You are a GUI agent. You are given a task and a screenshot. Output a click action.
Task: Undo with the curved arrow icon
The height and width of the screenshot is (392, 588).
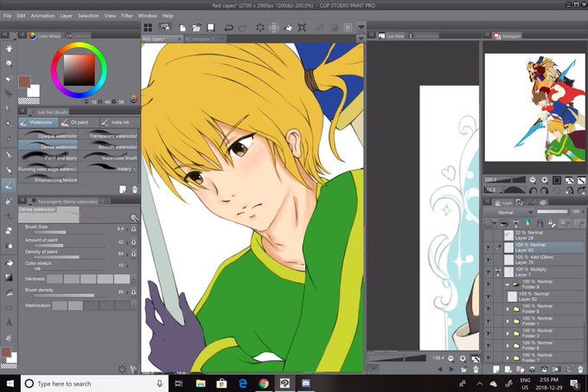pos(228,28)
